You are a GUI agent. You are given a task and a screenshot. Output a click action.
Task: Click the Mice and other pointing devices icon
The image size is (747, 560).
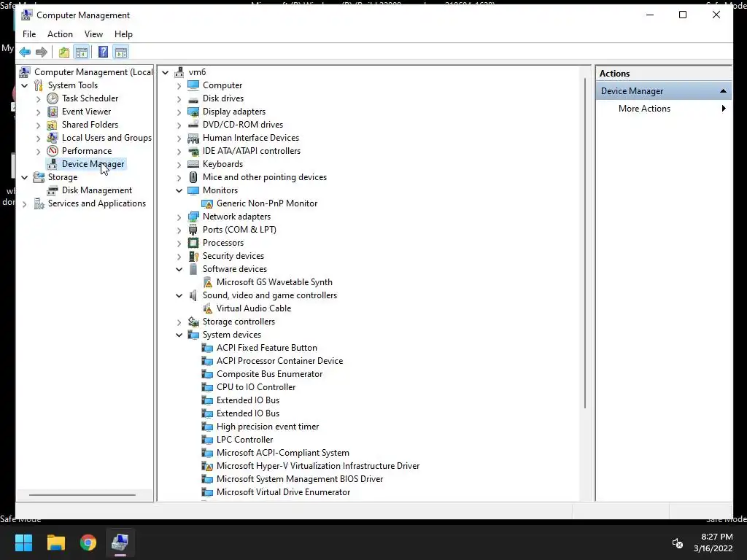193,177
